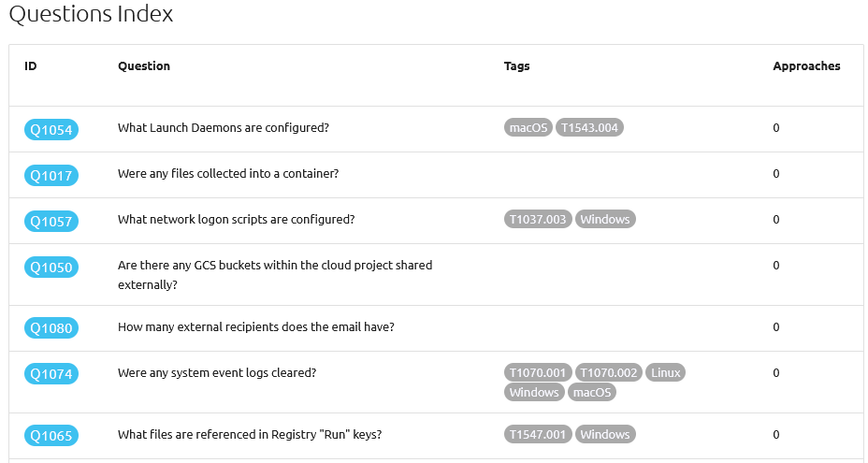Image resolution: width=868 pixels, height=463 pixels.
Task: Click the T1070.001 tag
Action: click(x=538, y=372)
